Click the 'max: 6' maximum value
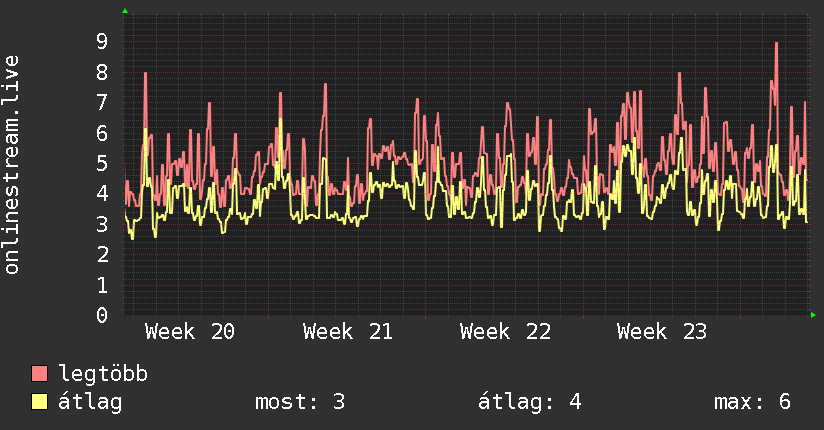824x430 pixels. coord(752,402)
